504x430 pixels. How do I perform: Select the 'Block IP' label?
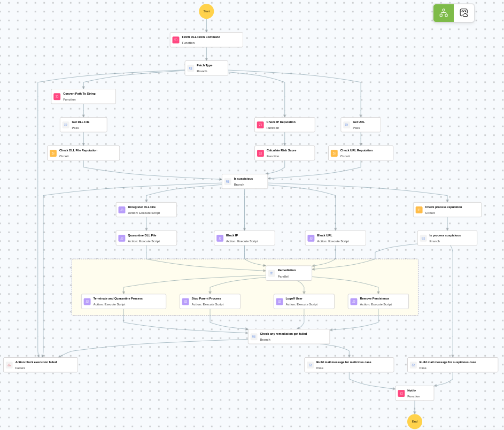(x=232, y=235)
